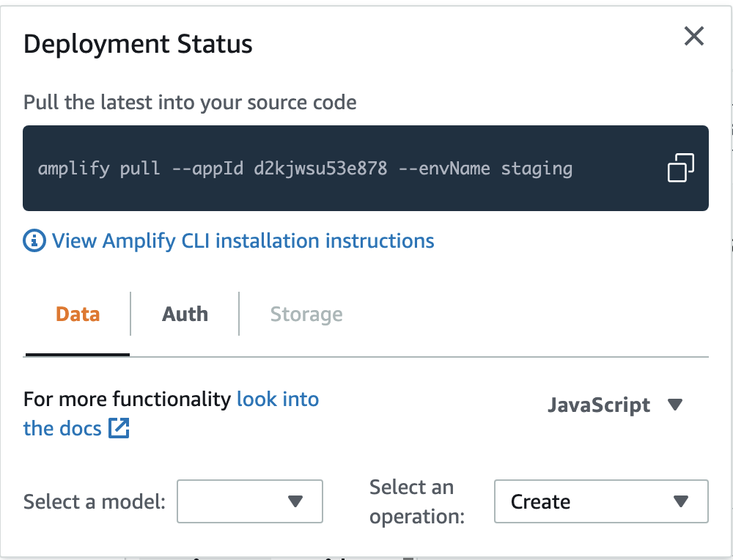Click 'Pull the latest into your source code' text

click(190, 103)
